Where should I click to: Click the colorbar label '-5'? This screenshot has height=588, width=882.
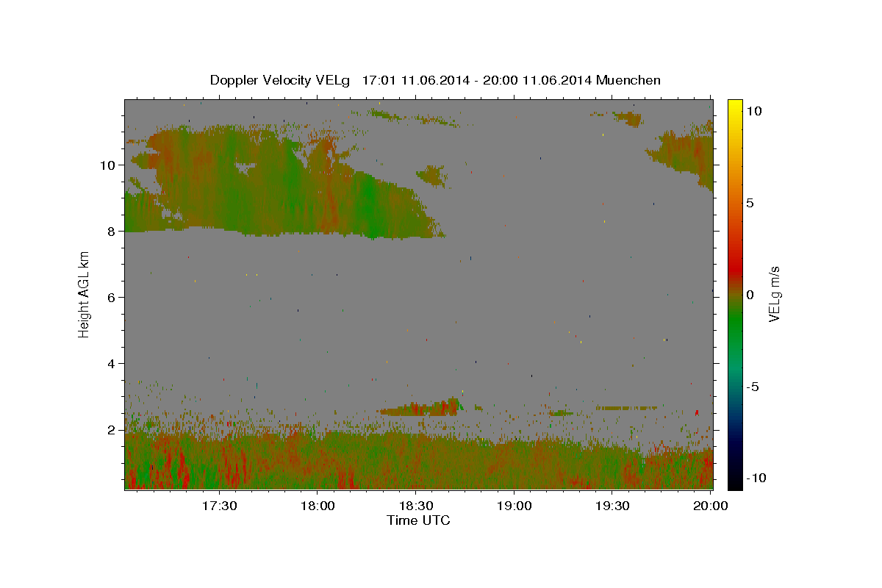point(752,387)
